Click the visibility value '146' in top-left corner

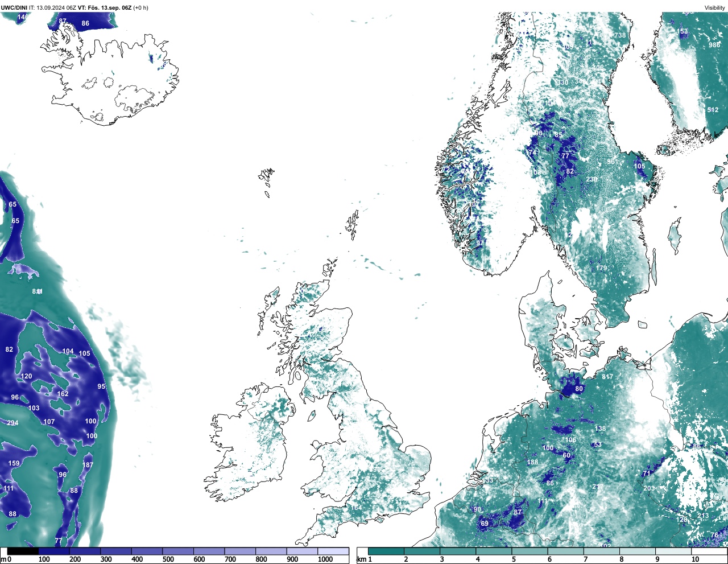click(22, 17)
